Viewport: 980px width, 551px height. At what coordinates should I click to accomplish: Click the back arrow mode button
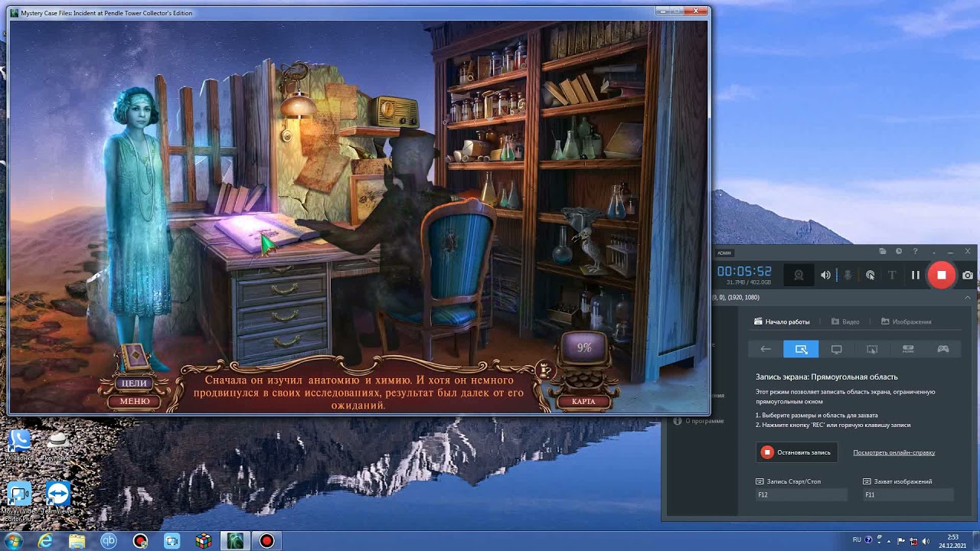click(x=766, y=349)
